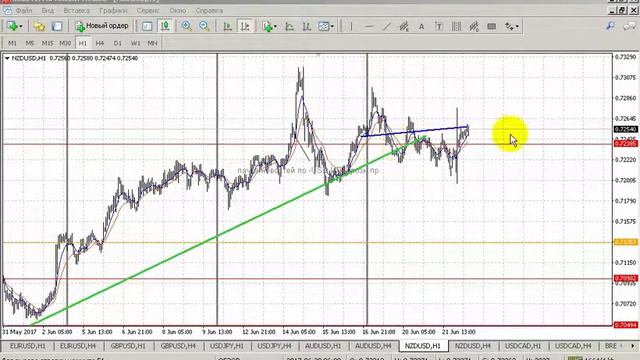The height and width of the screenshot is (360, 640).
Task: Switch timeframe to M15
Action: [x=47, y=43]
